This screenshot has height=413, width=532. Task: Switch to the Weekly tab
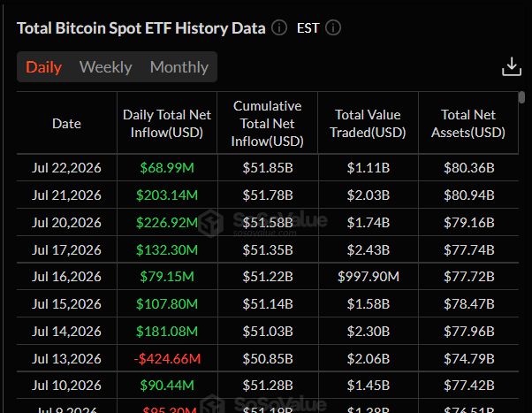click(105, 67)
